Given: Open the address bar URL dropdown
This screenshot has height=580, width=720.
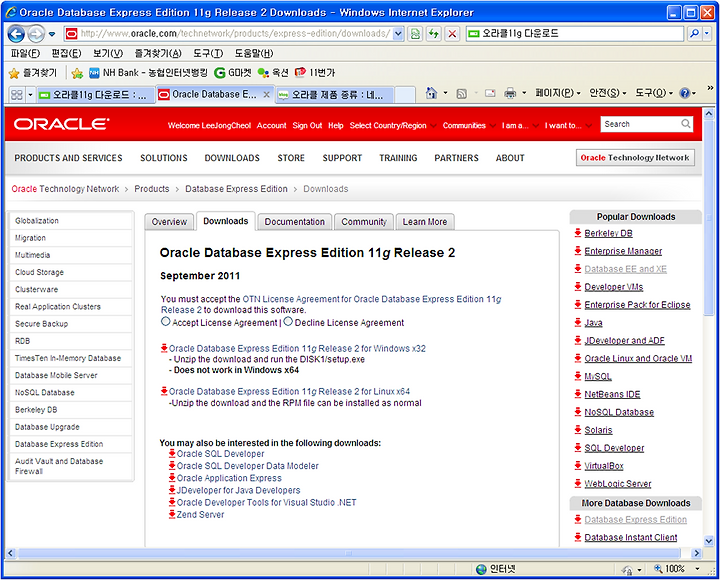Looking at the screenshot, I should pyautogui.click(x=399, y=34).
